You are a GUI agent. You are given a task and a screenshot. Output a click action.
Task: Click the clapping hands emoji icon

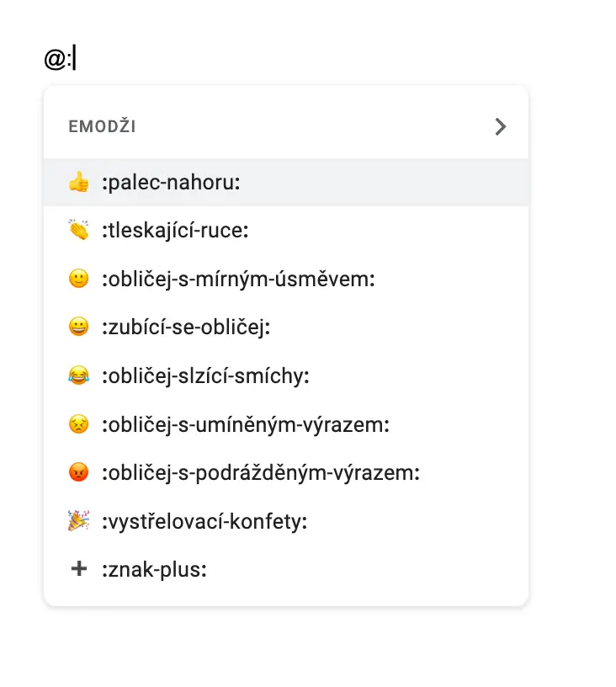tap(78, 231)
